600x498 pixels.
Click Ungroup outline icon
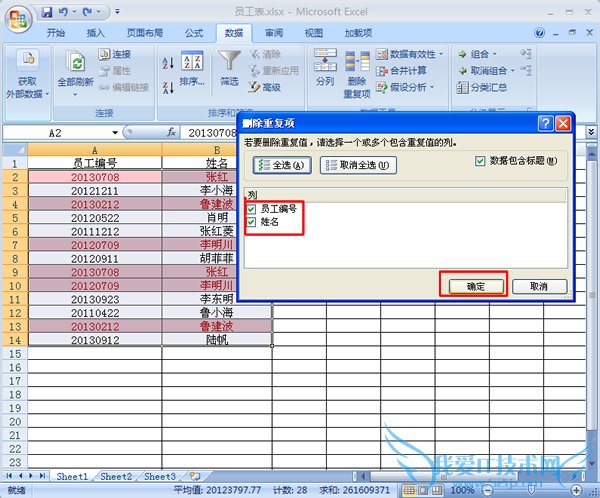coord(463,71)
